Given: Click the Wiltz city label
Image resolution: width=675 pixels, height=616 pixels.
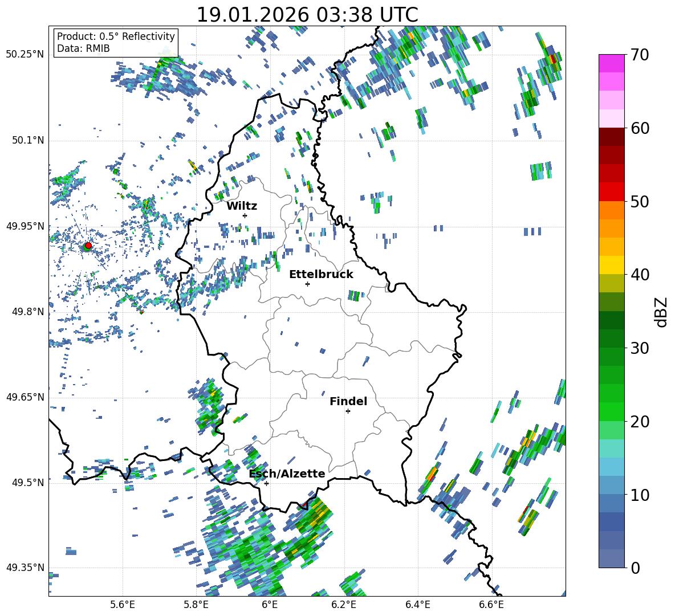Looking at the screenshot, I should point(242,206).
